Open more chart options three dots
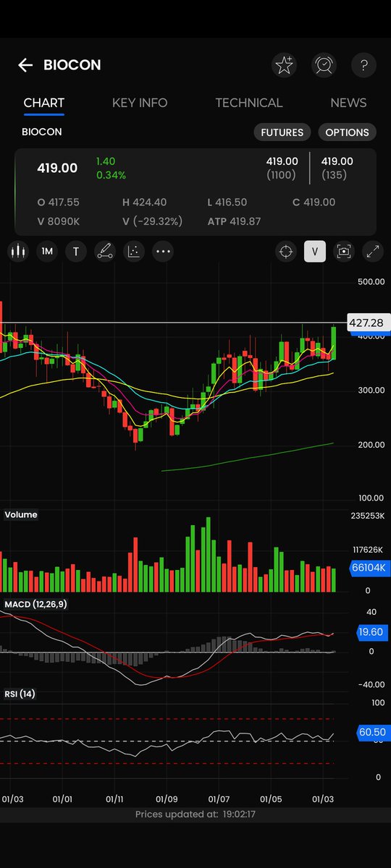The image size is (391, 868). pyautogui.click(x=163, y=252)
